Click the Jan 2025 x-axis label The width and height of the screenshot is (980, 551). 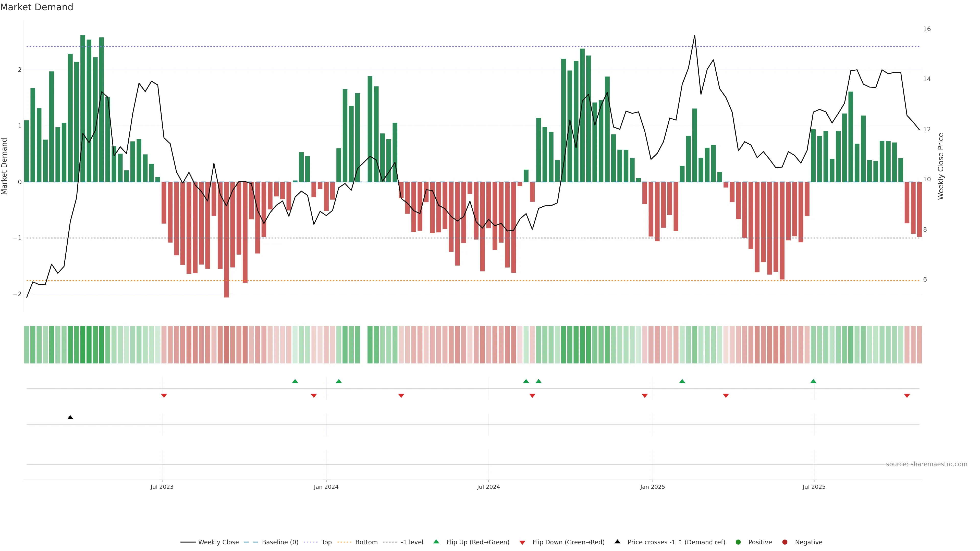(x=653, y=487)
